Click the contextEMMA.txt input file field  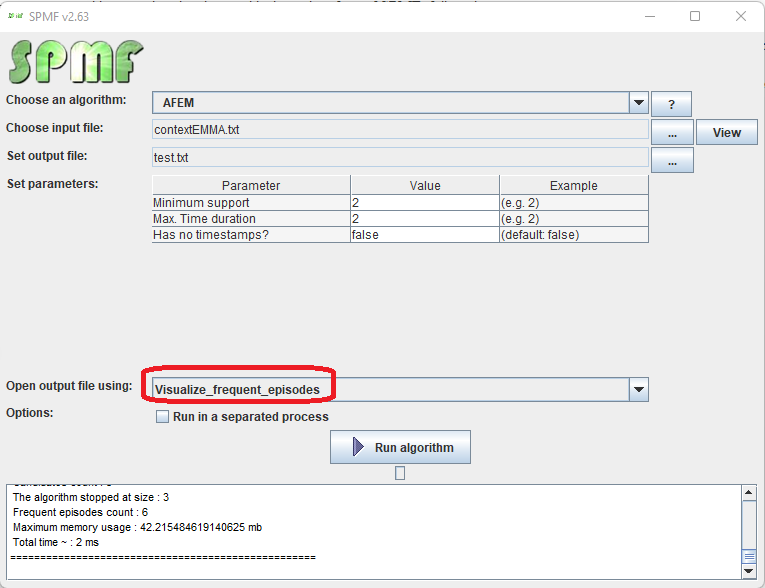pyautogui.click(x=400, y=129)
